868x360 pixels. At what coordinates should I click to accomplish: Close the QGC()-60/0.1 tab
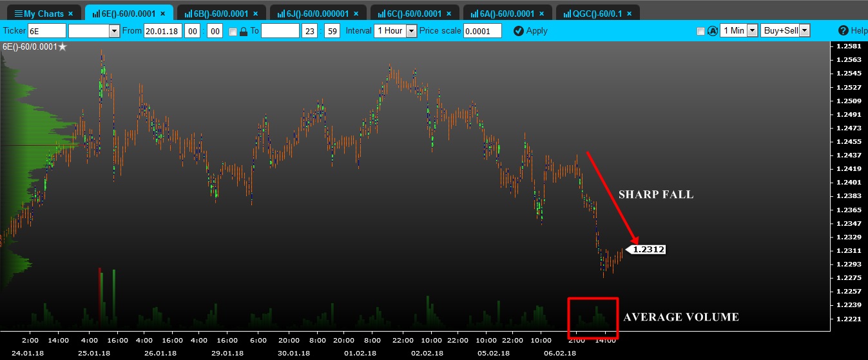(628, 14)
